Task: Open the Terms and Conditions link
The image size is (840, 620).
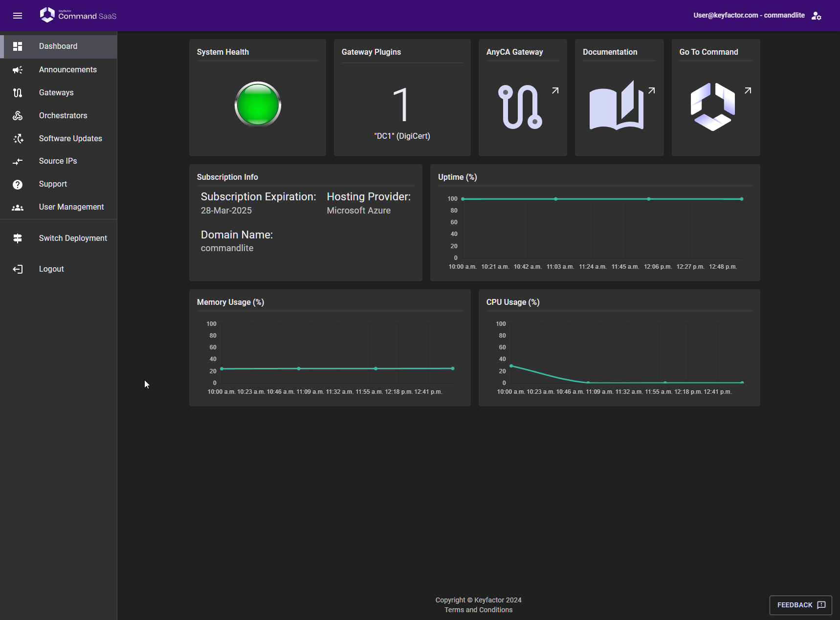Action: click(478, 610)
